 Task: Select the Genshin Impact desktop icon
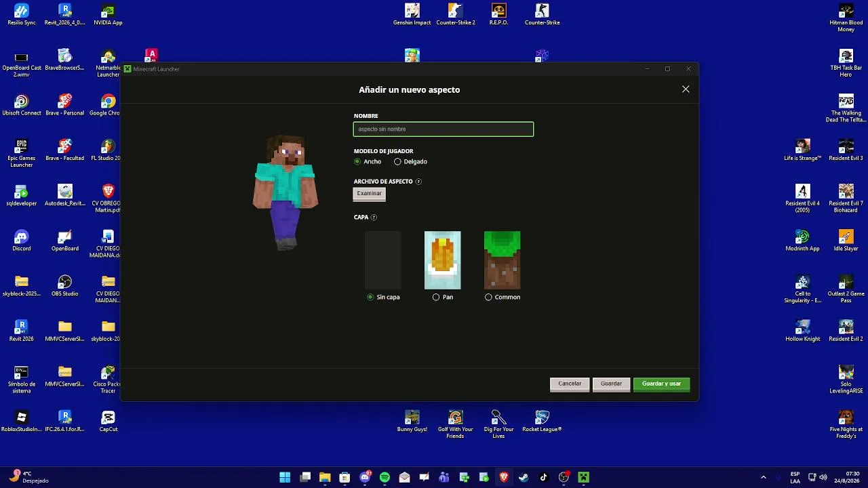tap(412, 15)
